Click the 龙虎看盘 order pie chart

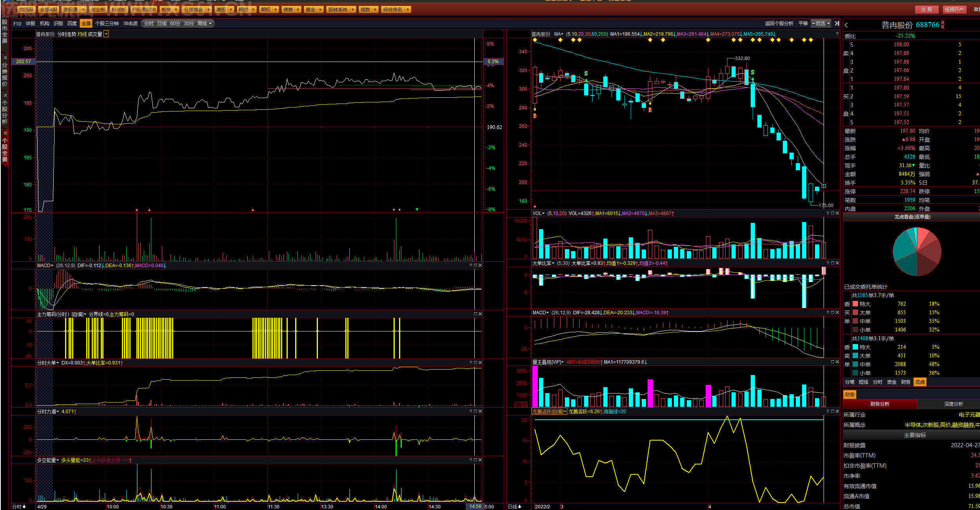pyautogui.click(x=917, y=251)
